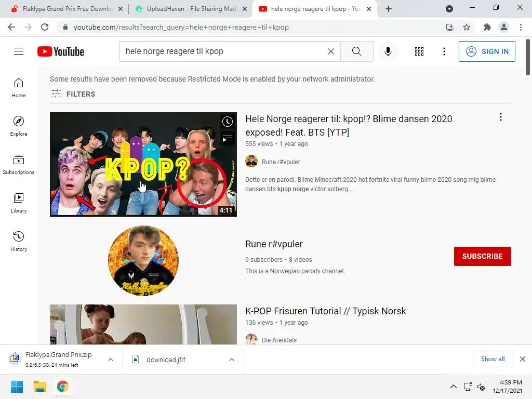Subscribe to Rune r#vpuler channel

click(x=482, y=256)
